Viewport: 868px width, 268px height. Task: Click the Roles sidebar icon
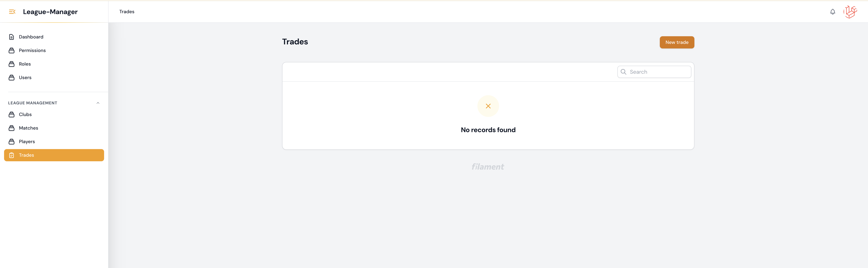click(x=12, y=64)
